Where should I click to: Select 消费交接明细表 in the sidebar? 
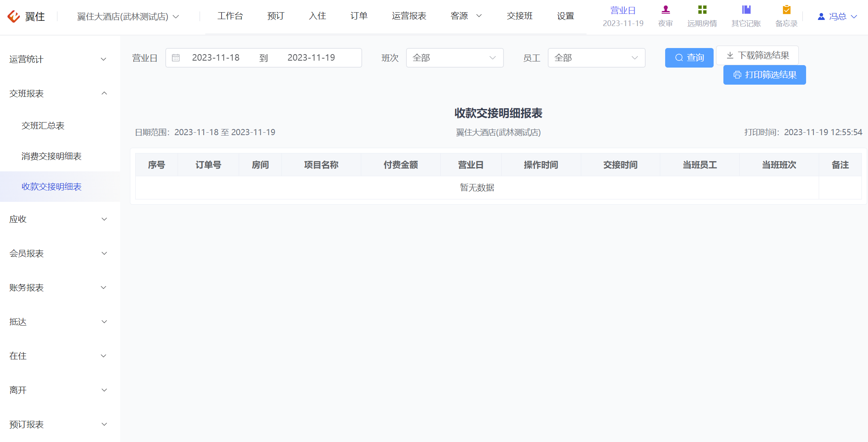click(x=60, y=156)
